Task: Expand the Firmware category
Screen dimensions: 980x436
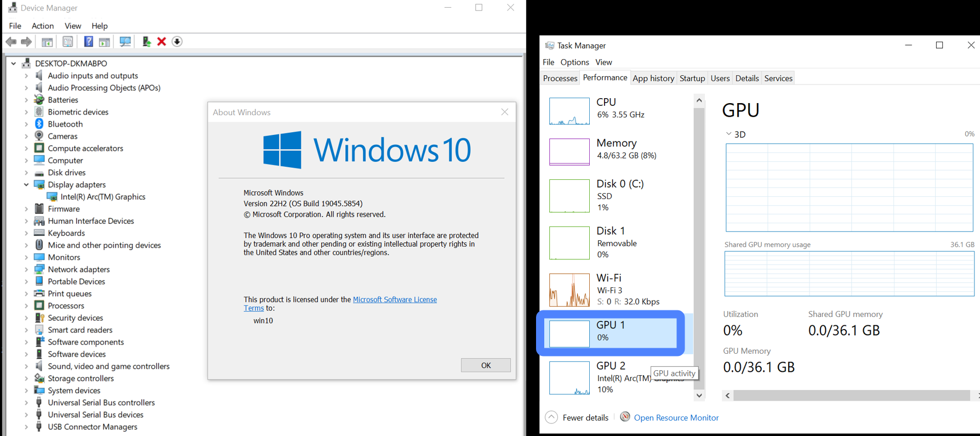Action: point(26,209)
